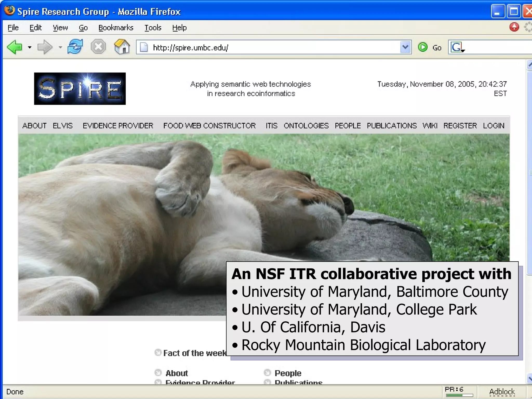Click the Google search engine icon

click(457, 47)
